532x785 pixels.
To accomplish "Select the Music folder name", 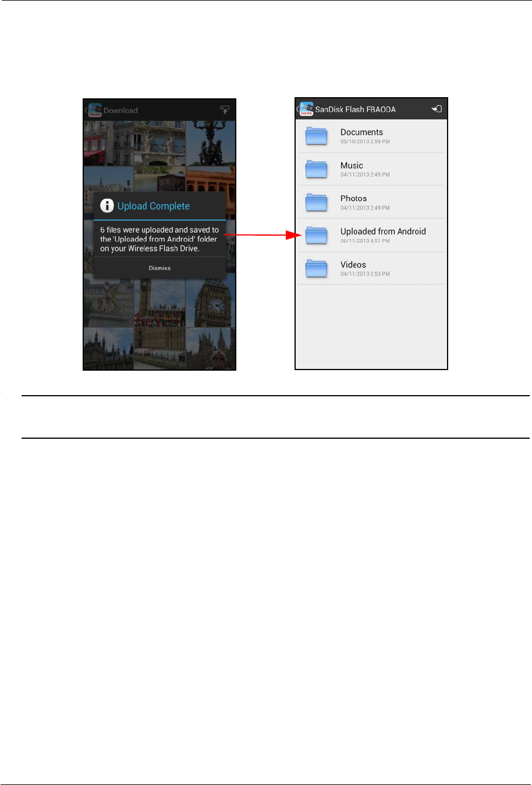I will click(x=352, y=165).
